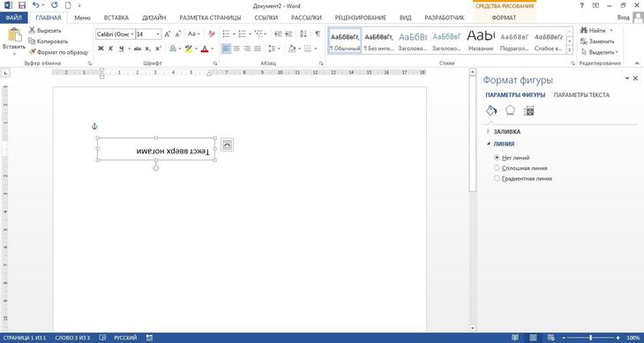The width and height of the screenshot is (644, 343).
Task: Switch to the 'Вставка' ribbon tab
Action: pyautogui.click(x=116, y=18)
